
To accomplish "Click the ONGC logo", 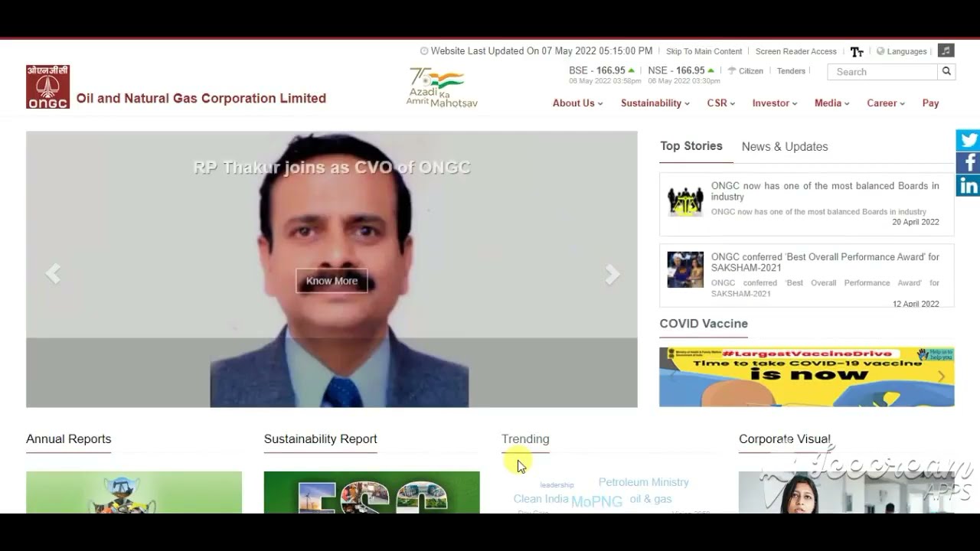I will pos(47,86).
